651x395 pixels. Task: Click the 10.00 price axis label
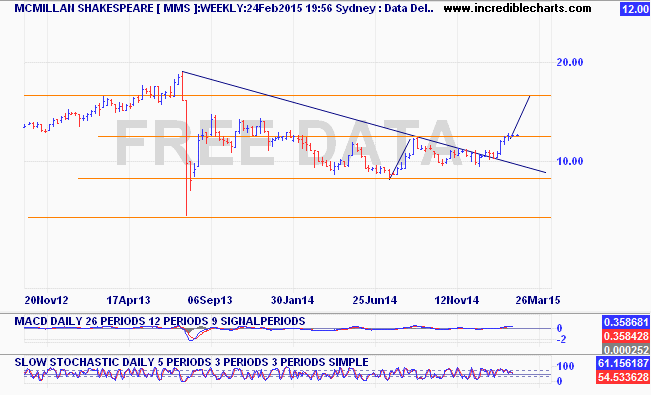(570, 161)
